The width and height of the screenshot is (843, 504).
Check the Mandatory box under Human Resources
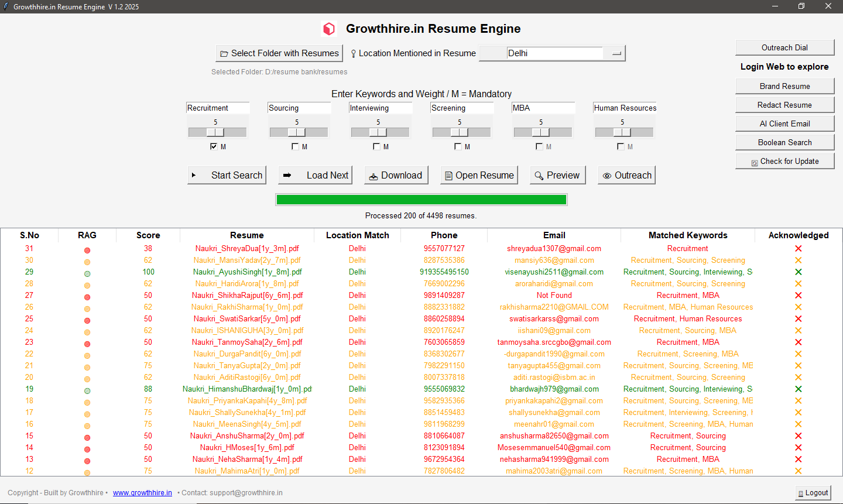pos(621,146)
